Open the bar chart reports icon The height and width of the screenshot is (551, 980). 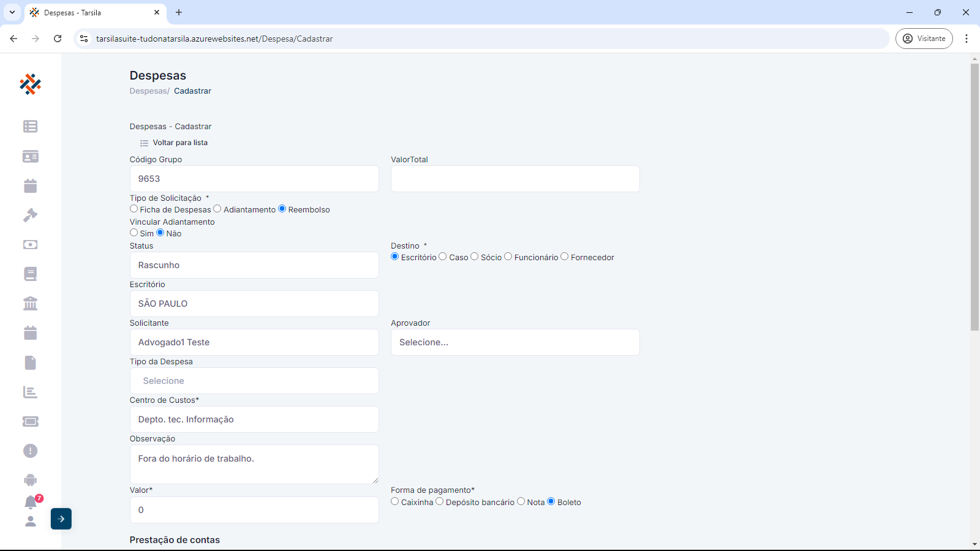point(30,392)
